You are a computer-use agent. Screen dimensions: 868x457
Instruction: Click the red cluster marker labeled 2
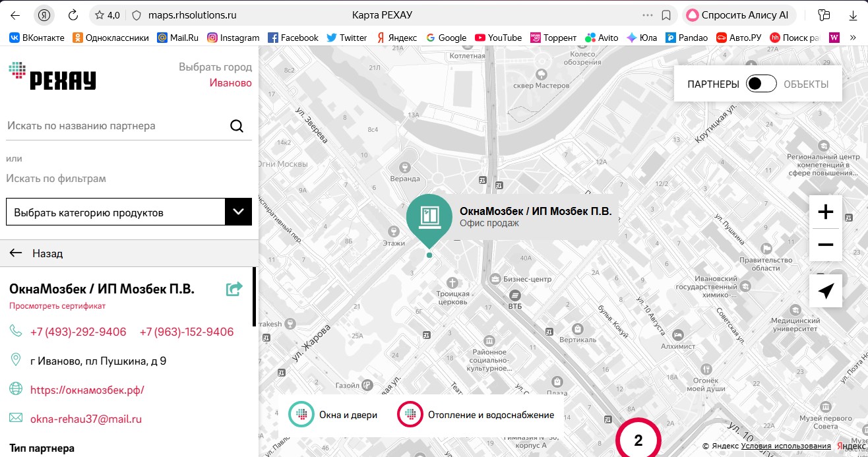click(x=638, y=440)
